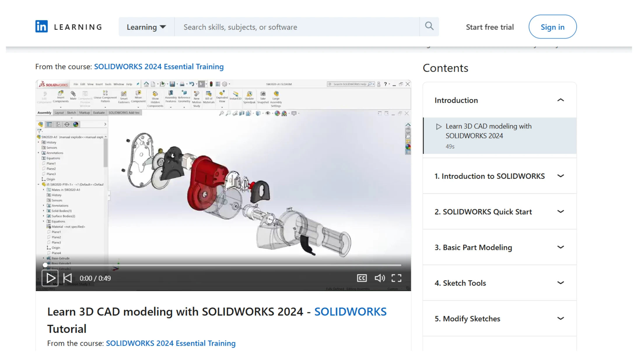Mute the video volume
This screenshot has width=638, height=364.
379,278
